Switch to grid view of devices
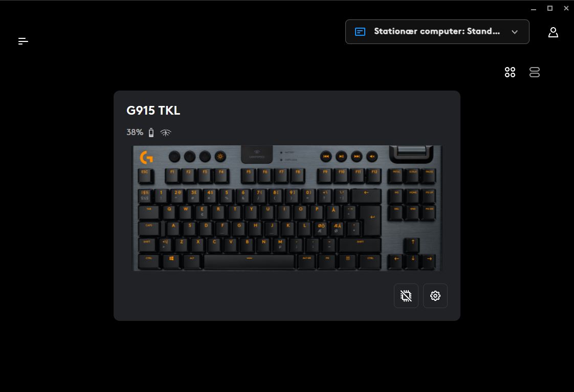Viewport: 574px width, 392px height. point(510,72)
